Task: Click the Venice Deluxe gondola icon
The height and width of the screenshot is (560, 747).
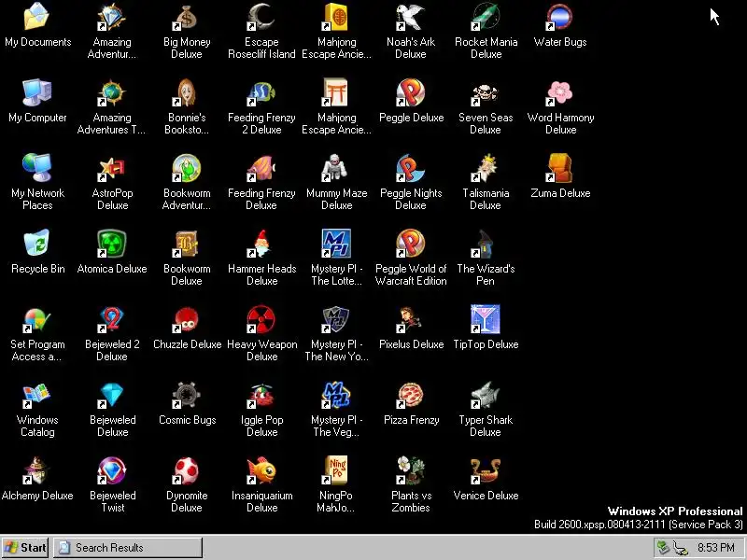Action: click(486, 470)
